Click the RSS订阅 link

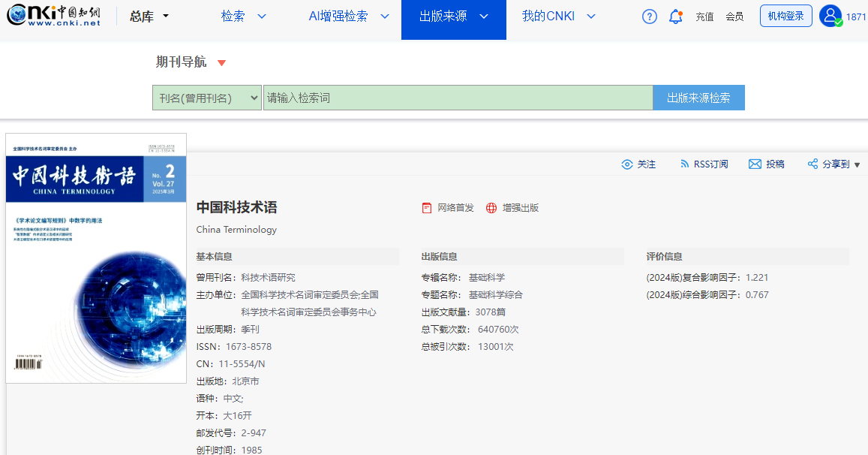710,164
